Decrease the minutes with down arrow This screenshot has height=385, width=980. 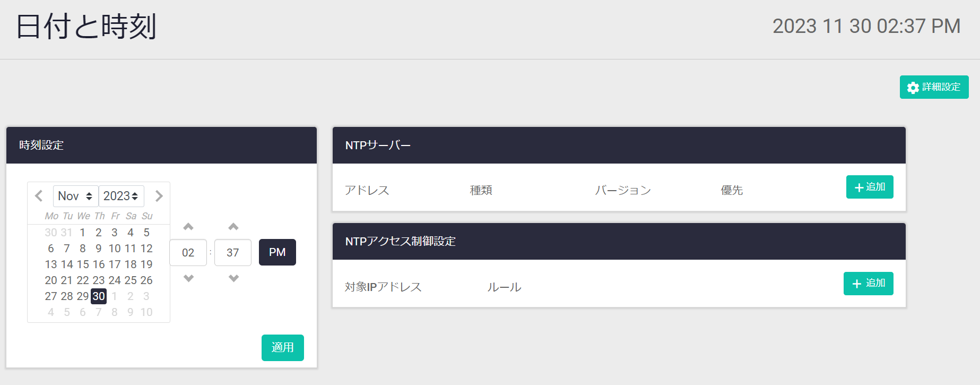coord(233,278)
